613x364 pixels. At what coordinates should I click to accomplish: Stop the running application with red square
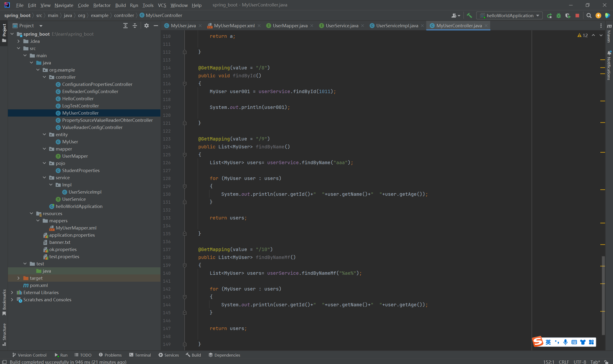coord(577,16)
